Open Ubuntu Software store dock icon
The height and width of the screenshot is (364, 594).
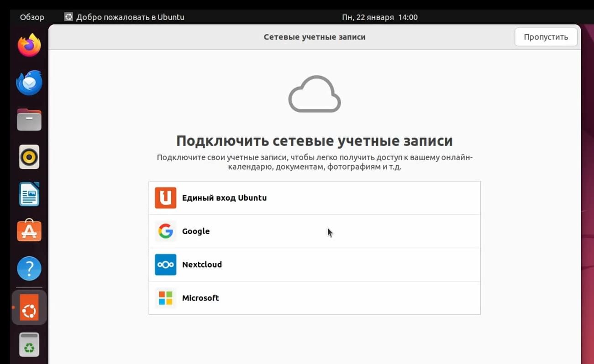(x=29, y=231)
